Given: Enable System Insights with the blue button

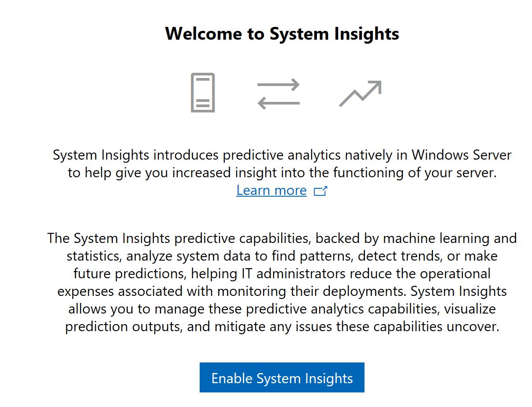Looking at the screenshot, I should pyautogui.click(x=282, y=377).
